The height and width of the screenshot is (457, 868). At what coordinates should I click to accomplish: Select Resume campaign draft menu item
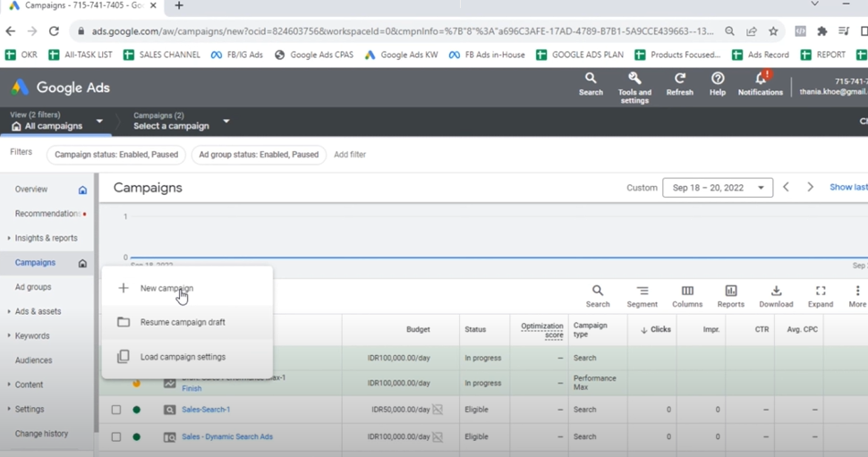183,322
